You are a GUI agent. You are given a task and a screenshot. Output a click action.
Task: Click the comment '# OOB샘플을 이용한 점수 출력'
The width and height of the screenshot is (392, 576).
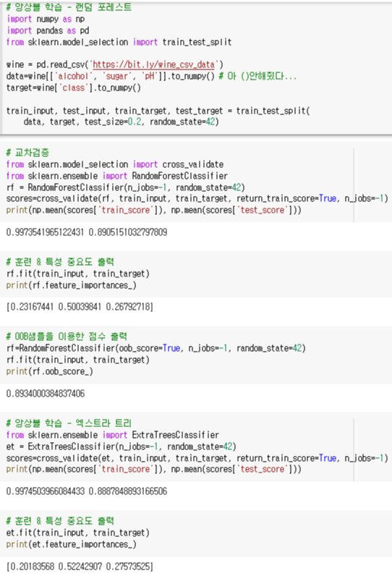[67, 336]
